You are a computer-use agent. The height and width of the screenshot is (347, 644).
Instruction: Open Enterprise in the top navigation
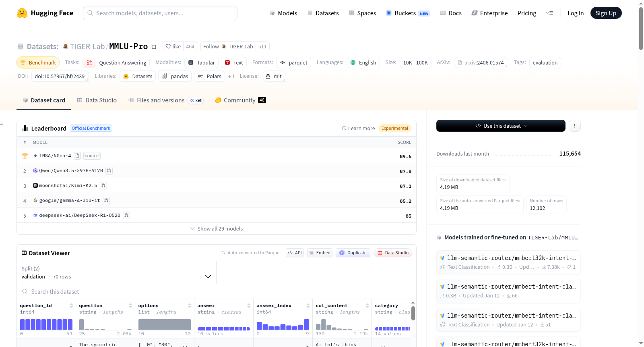tap(489, 13)
